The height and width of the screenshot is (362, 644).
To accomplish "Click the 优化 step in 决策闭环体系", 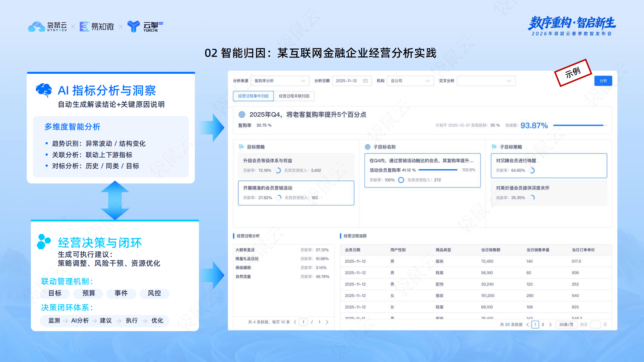I will (157, 321).
